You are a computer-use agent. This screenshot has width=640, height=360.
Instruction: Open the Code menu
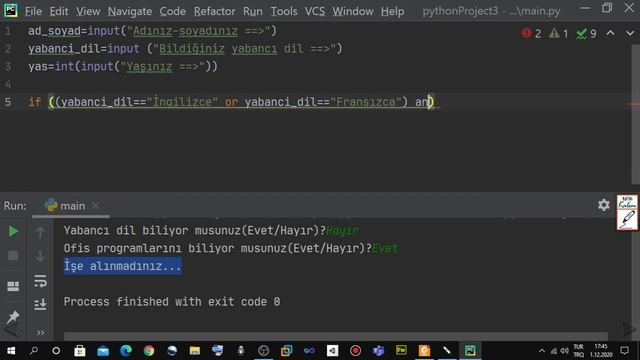(172, 11)
